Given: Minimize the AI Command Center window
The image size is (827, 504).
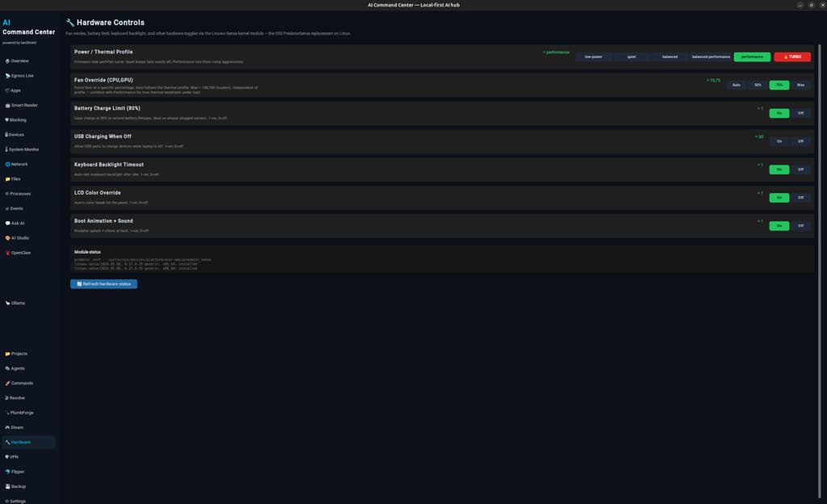Looking at the screenshot, I should 800,5.
